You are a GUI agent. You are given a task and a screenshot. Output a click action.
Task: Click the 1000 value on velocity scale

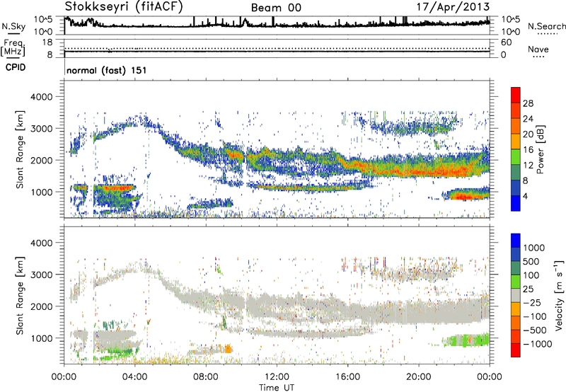tap(534, 248)
